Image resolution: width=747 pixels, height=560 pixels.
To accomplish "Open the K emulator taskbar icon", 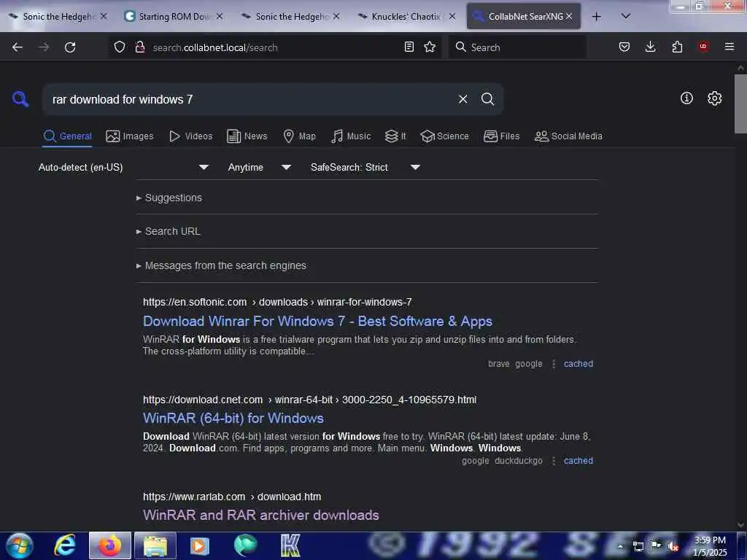I will [x=290, y=545].
